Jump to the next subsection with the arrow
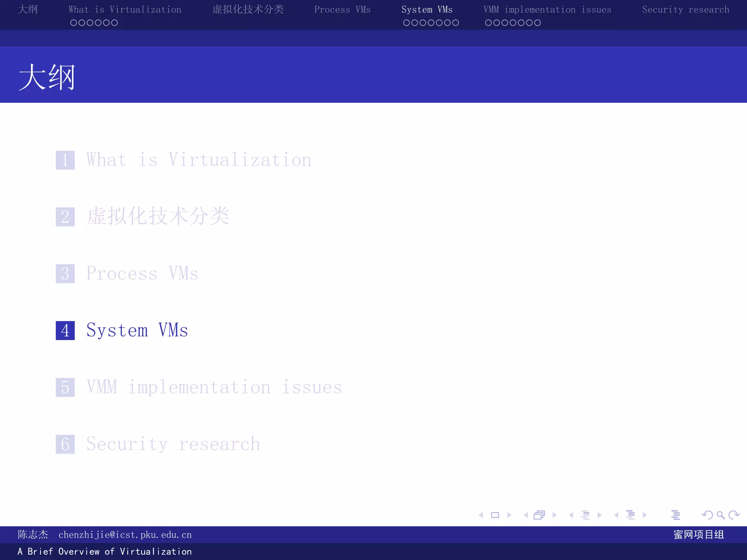This screenshot has width=747, height=560. 599,515
